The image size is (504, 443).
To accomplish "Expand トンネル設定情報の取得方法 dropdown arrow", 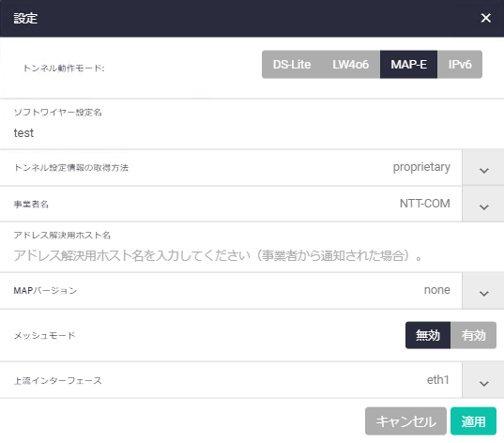I will pos(483,168).
